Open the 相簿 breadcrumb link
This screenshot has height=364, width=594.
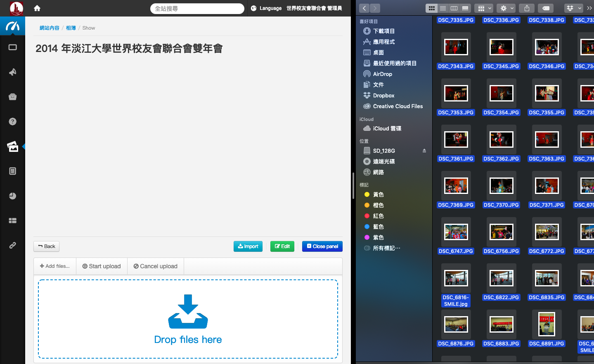(71, 28)
